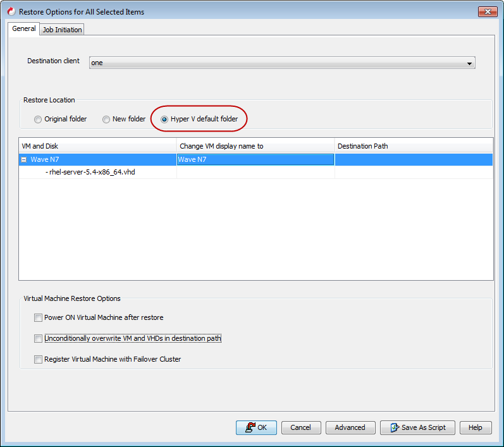Viewport: 504px width, 447px height.
Task: Select the rhel-server-5.4-x86_64.vhd disk row
Action: [93, 172]
